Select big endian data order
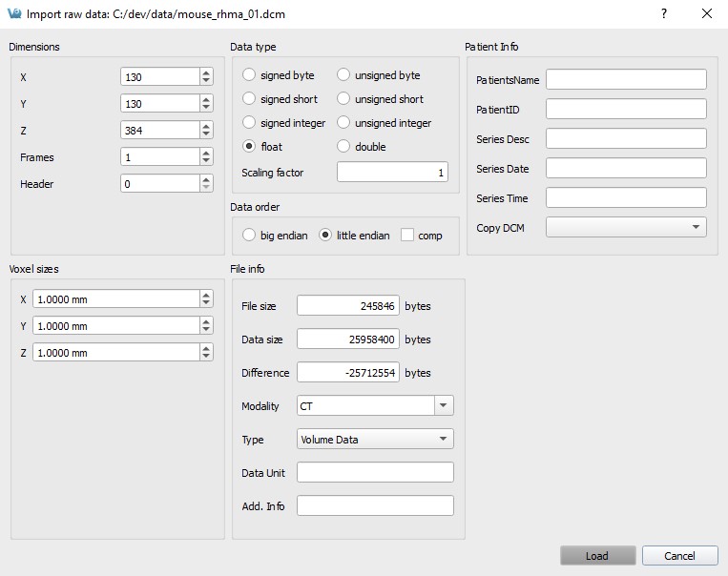The height and width of the screenshot is (576, 728). tap(250, 236)
